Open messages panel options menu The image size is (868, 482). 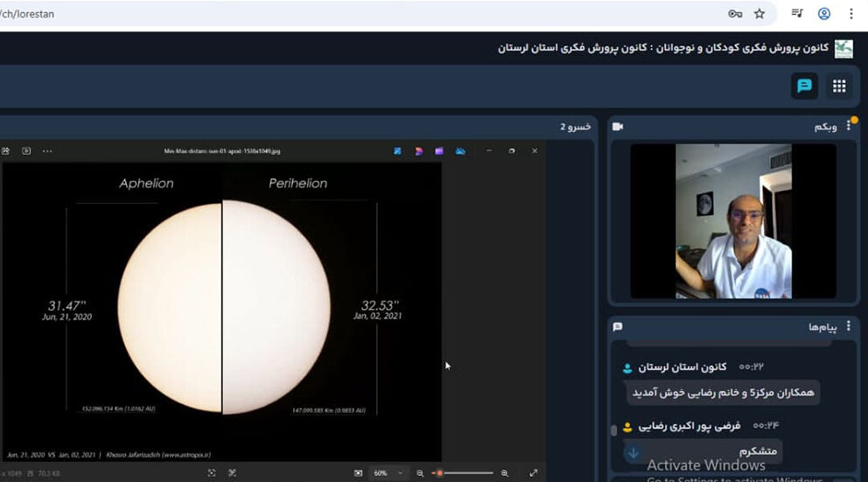(848, 326)
